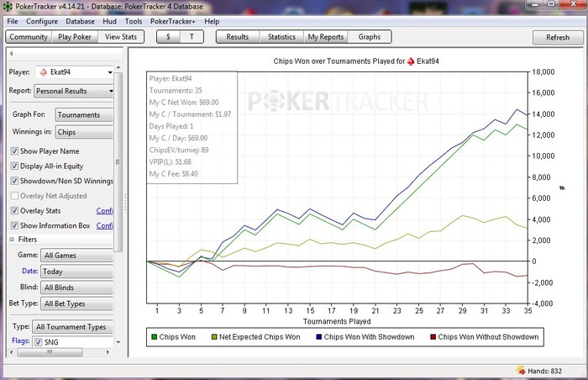Image resolution: width=588 pixels, height=380 pixels.
Task: Switch to the View Stats tab
Action: point(121,37)
